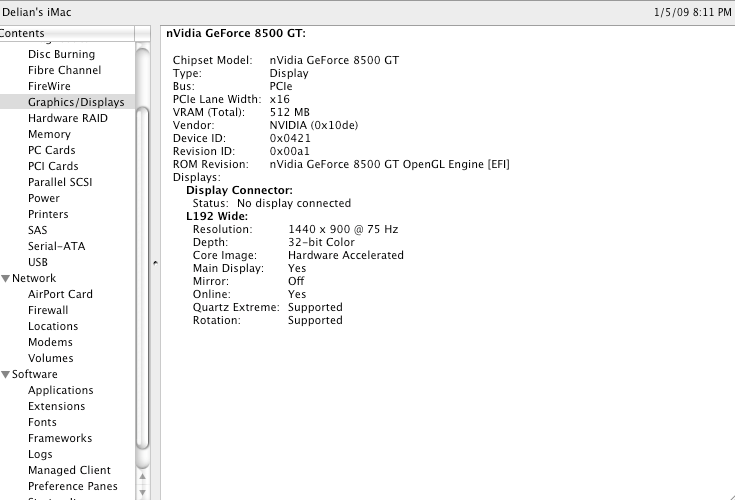Click the sidebar scrollbar thumb

(x=142, y=276)
